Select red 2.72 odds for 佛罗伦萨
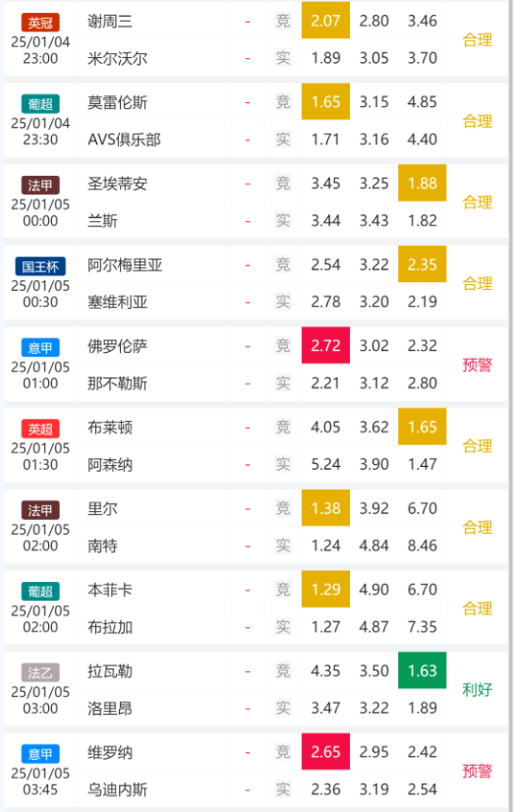 tap(325, 345)
